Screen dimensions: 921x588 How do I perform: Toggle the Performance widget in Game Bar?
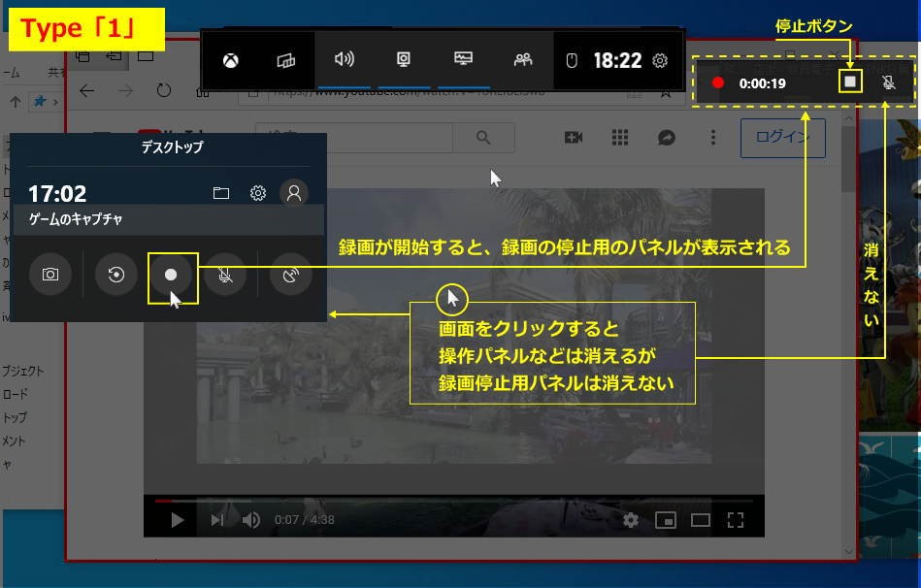(x=464, y=59)
